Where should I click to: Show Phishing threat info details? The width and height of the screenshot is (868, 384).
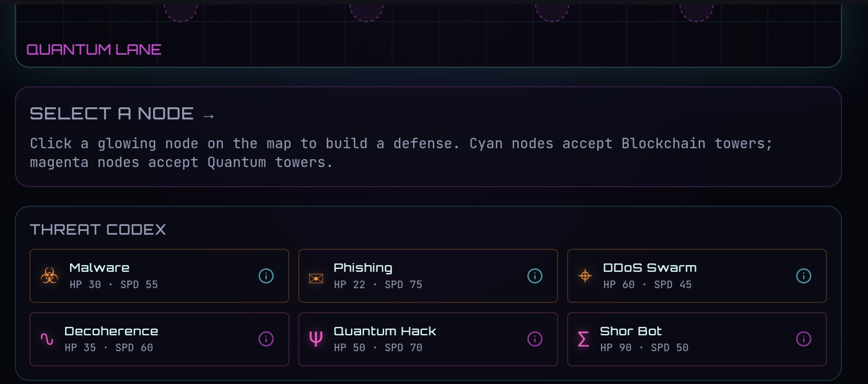click(535, 276)
